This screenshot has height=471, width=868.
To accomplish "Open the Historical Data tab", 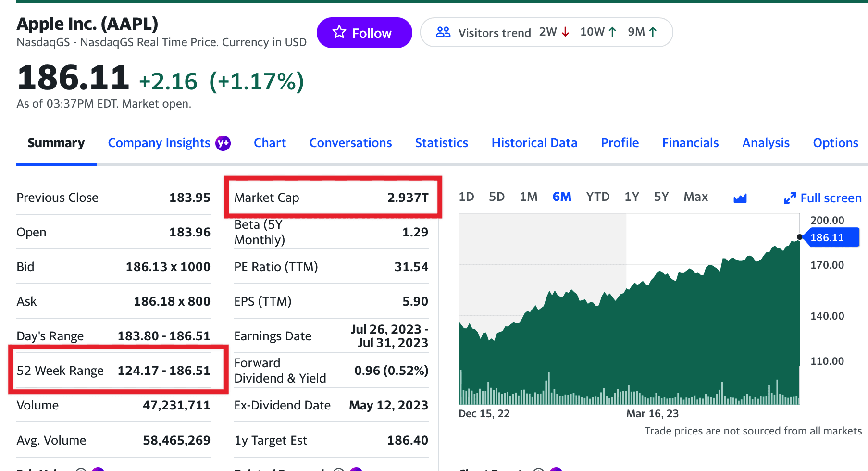I will click(534, 143).
